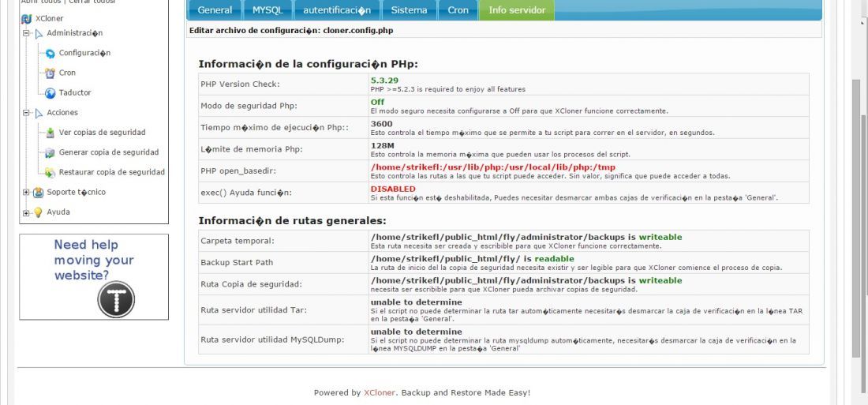The height and width of the screenshot is (405, 868).
Task: Select Administración tree label
Action: coord(75,33)
